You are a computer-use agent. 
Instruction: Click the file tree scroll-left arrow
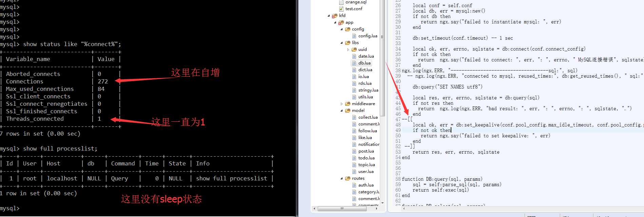click(315, 209)
